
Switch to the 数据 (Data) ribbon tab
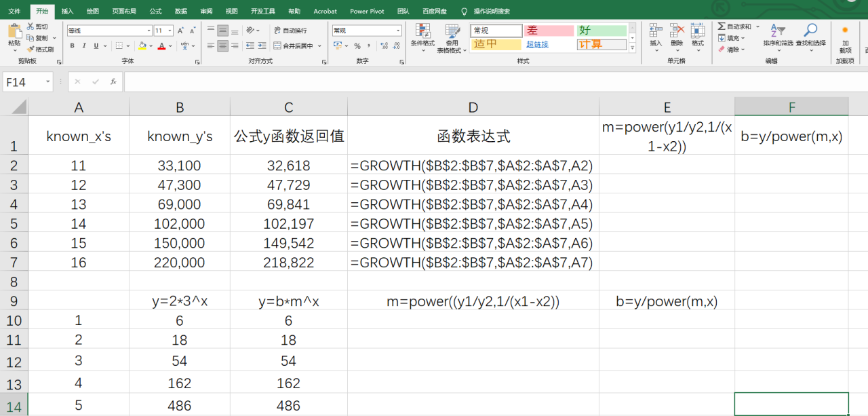tap(181, 12)
